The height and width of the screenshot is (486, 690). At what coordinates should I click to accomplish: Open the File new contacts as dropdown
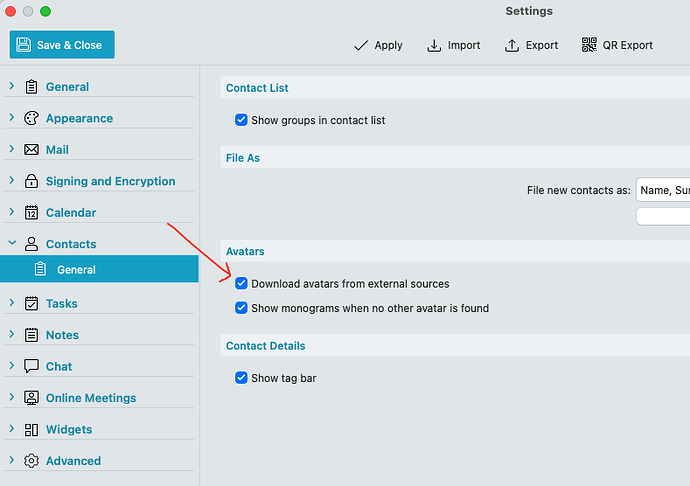[662, 190]
